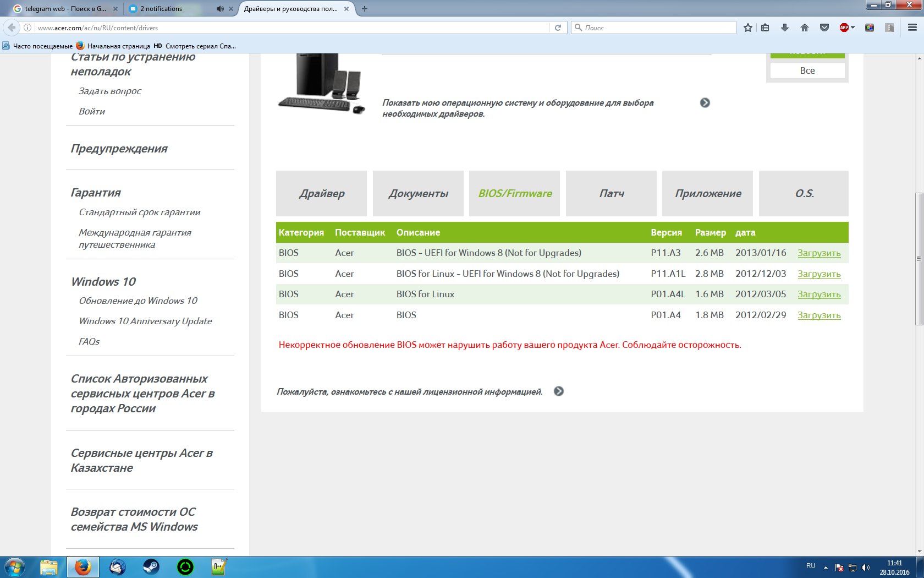Download BIOS version P01.A4
This screenshot has width=924, height=578.
point(819,315)
